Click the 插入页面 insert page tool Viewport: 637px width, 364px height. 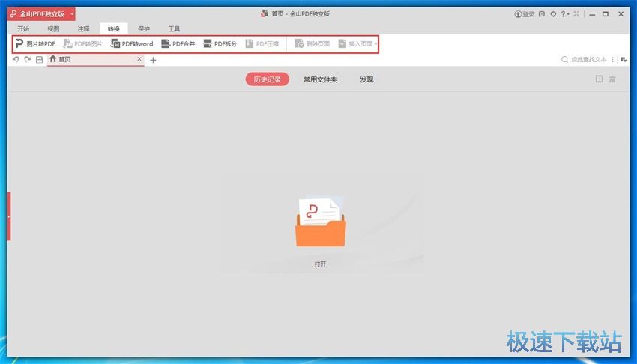355,44
